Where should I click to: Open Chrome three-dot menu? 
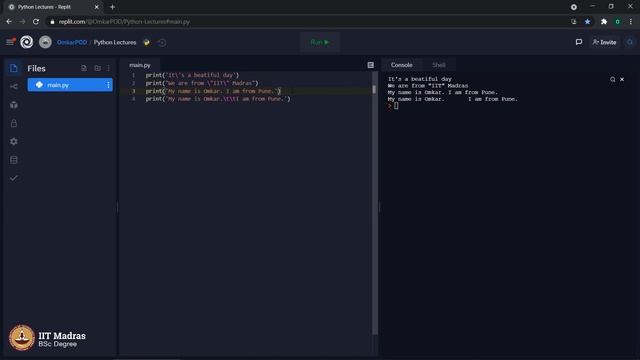tap(631, 22)
